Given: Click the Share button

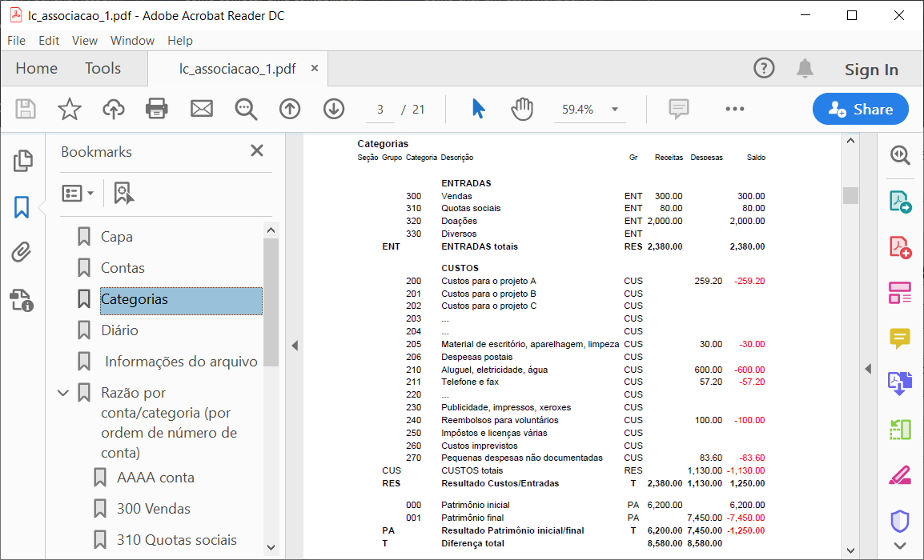Looking at the screenshot, I should [x=861, y=109].
